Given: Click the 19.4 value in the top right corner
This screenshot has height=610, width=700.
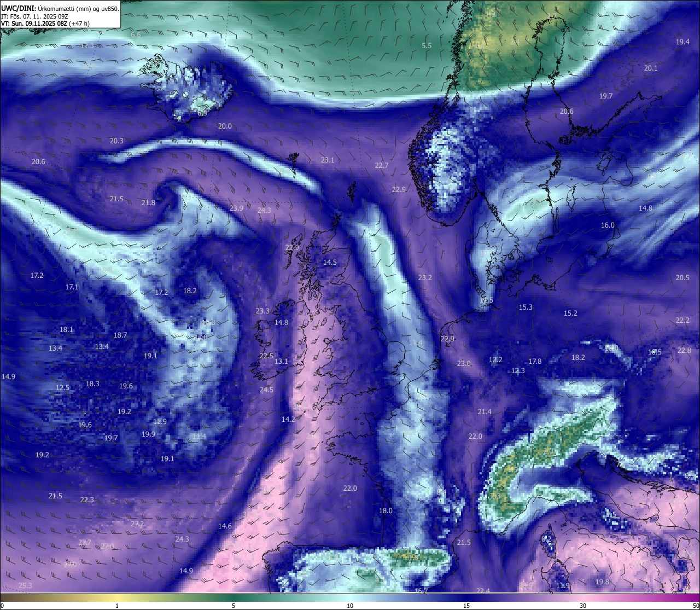Looking at the screenshot, I should click(x=682, y=42).
